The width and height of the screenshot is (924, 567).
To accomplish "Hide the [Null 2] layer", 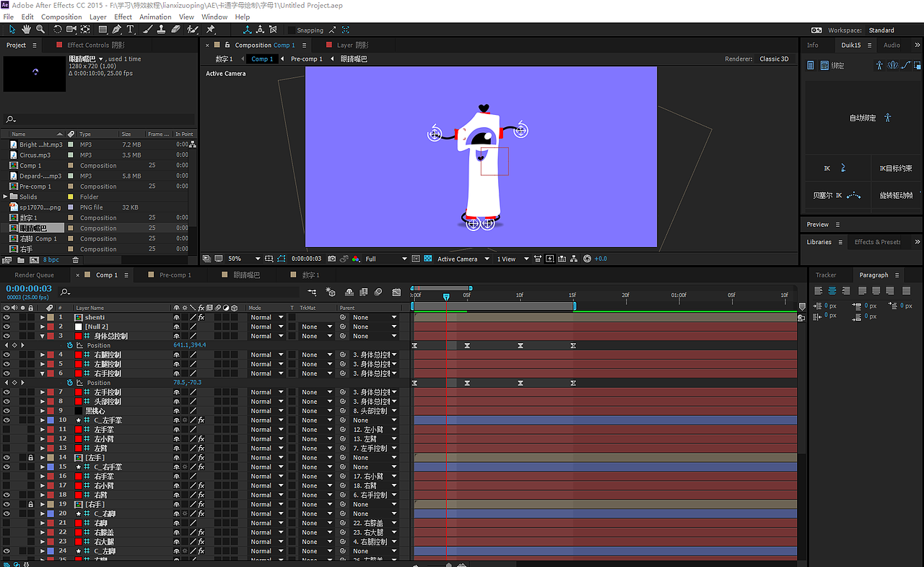I will tap(6, 326).
